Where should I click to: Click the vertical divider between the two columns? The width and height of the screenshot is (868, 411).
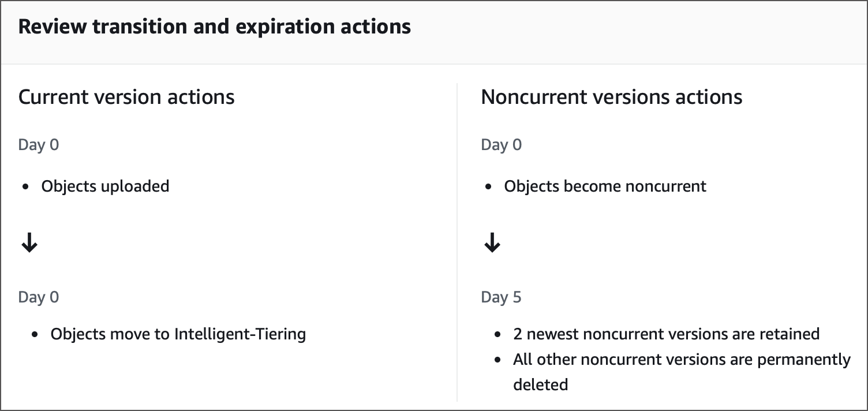tap(457, 242)
